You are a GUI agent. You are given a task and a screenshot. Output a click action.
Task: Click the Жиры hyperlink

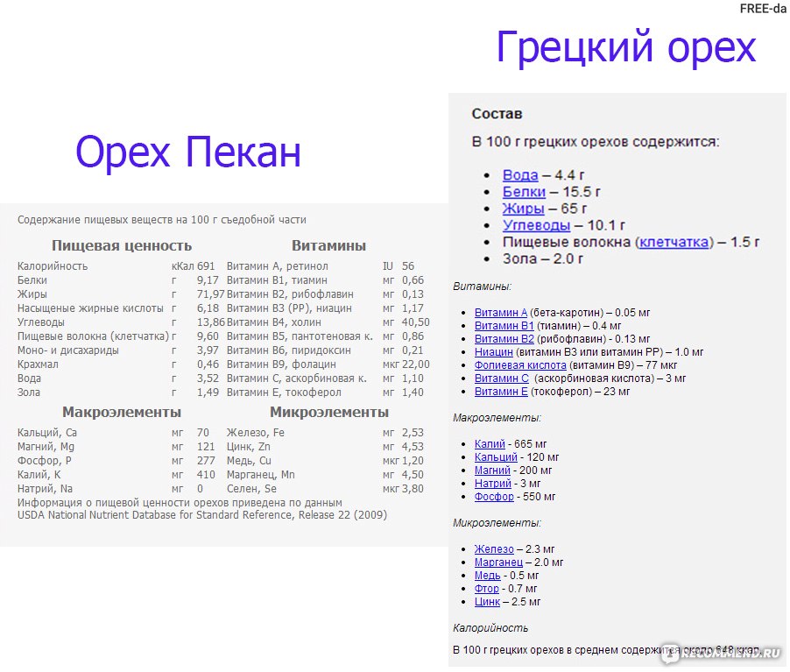[x=523, y=209]
